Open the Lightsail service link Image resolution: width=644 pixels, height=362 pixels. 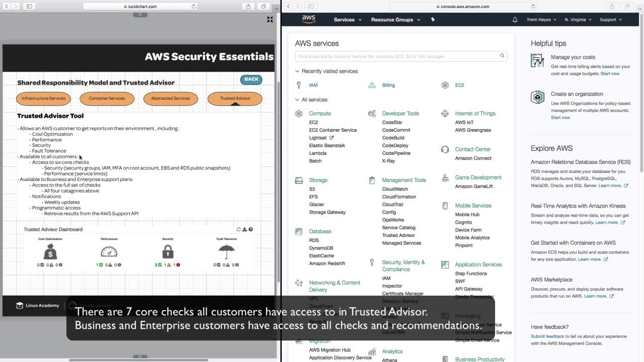[x=318, y=138]
